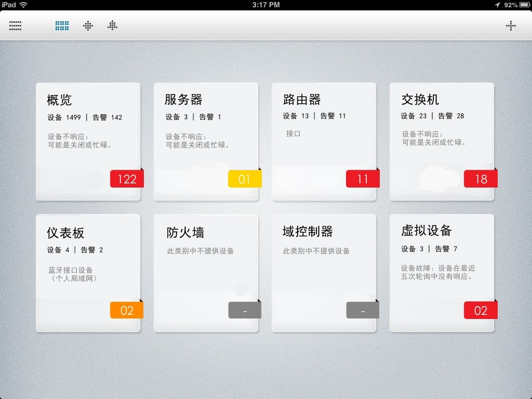
Task: Click the text 设备 23 | 告警 28
Action: [x=433, y=116]
